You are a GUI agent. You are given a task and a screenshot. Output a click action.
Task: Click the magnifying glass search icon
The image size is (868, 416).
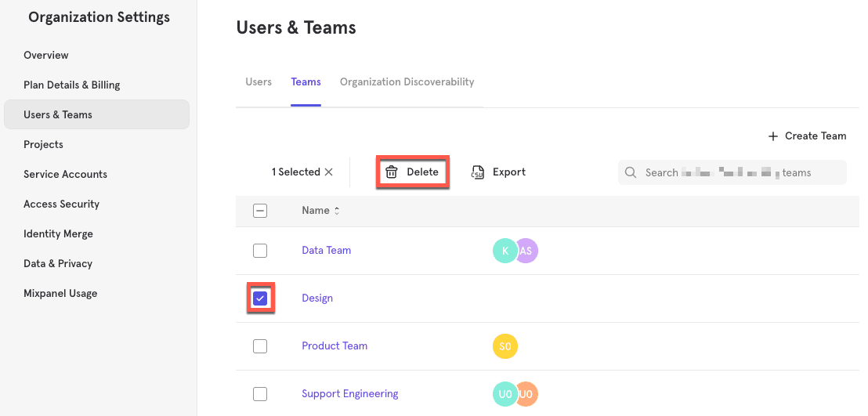pyautogui.click(x=631, y=172)
